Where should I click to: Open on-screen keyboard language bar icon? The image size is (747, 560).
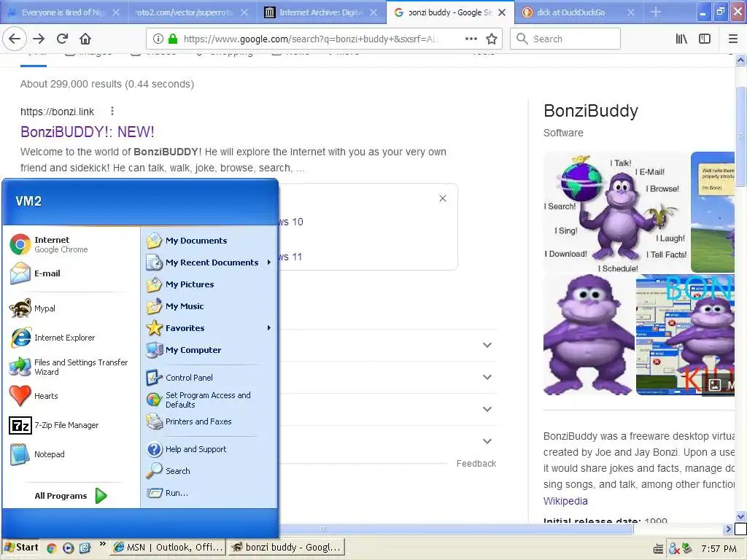pyautogui.click(x=659, y=550)
